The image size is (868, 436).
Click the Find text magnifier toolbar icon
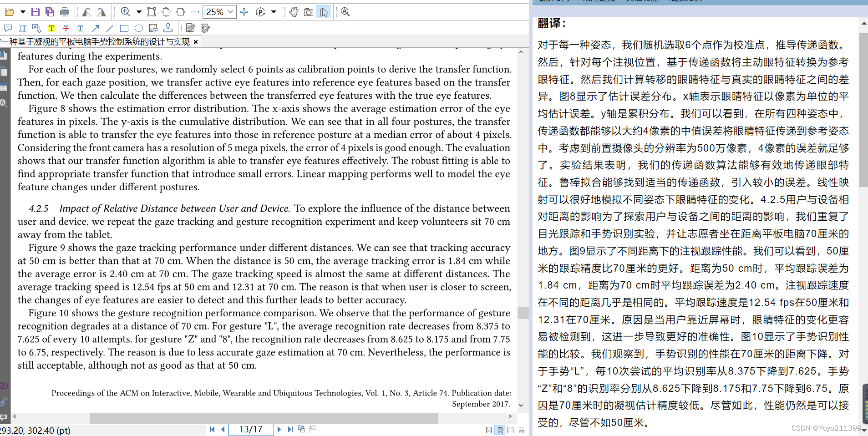click(345, 12)
